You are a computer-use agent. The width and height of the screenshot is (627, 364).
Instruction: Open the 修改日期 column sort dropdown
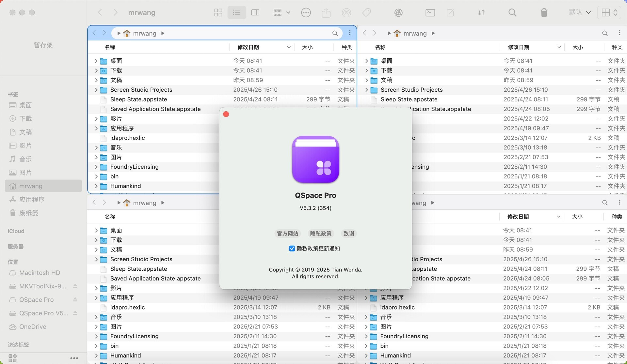click(x=289, y=47)
